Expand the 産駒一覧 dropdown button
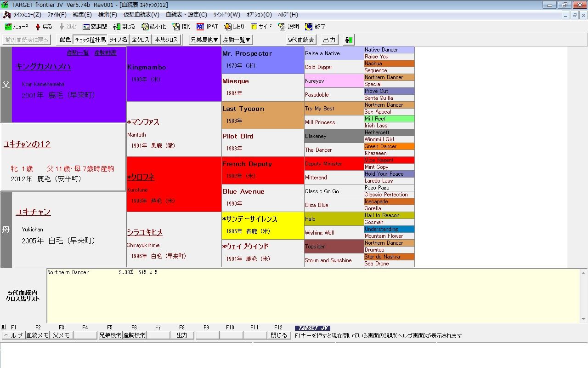 click(237, 40)
